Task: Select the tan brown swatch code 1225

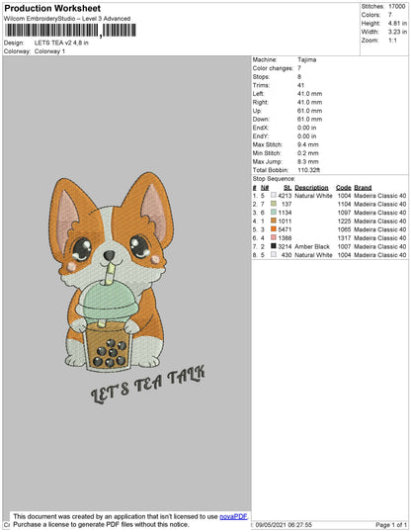Action: (x=274, y=221)
